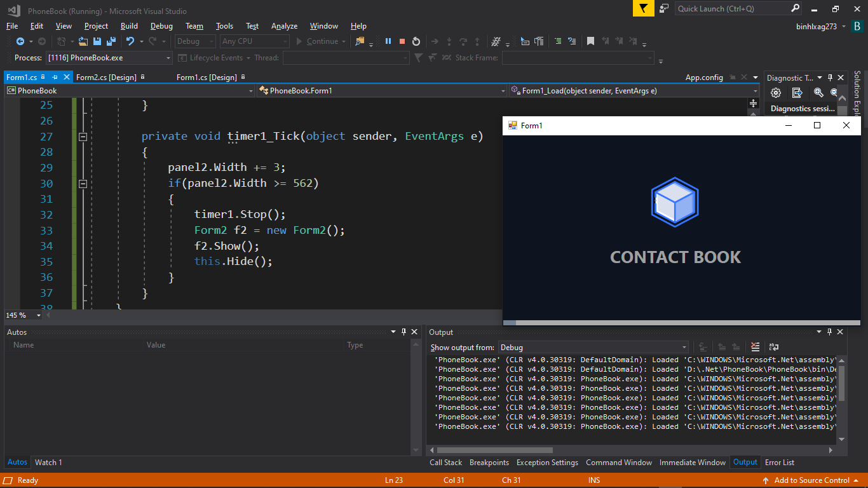
Task: Toggle bookmark on the current line
Action: (x=590, y=41)
